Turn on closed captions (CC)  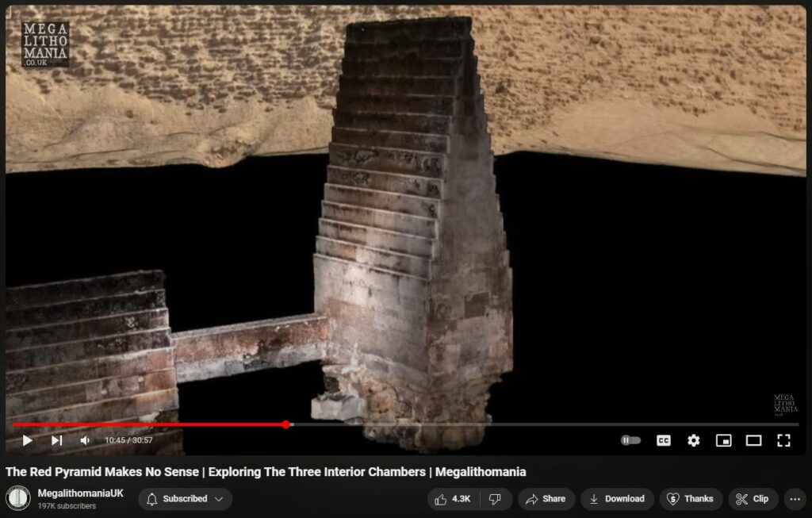pos(664,440)
